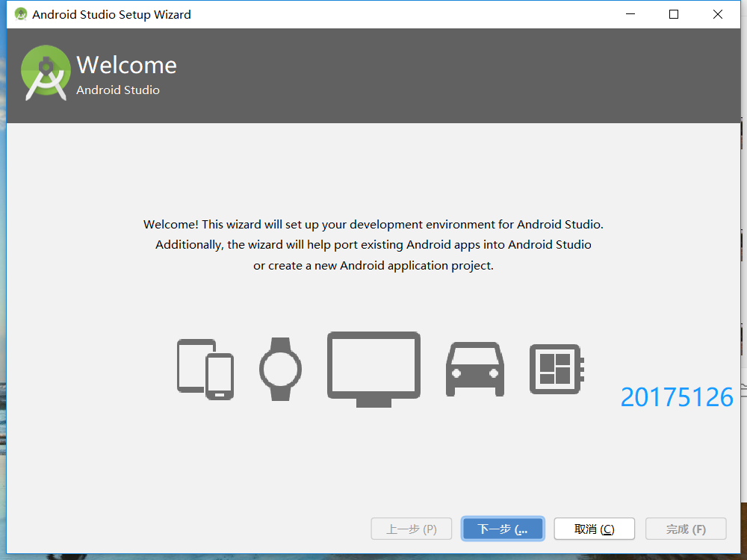The image size is (747, 560).
Task: Click the Android Things board icon
Action: click(557, 369)
